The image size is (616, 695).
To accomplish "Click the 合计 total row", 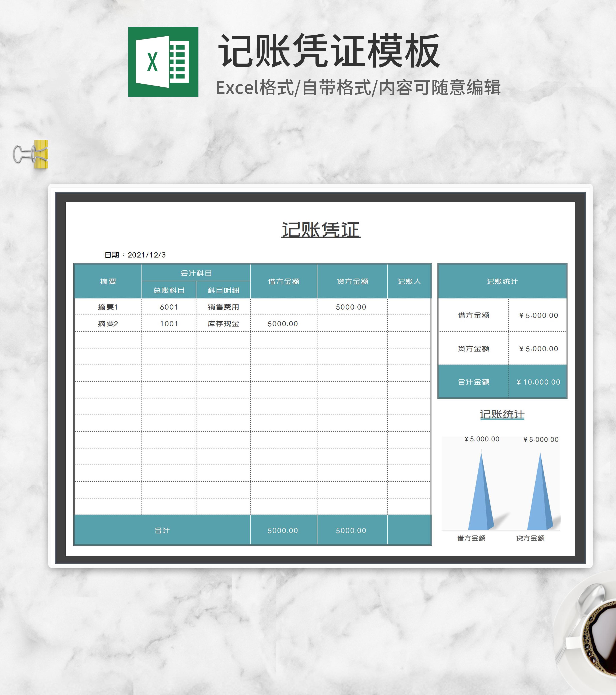I will (x=162, y=530).
